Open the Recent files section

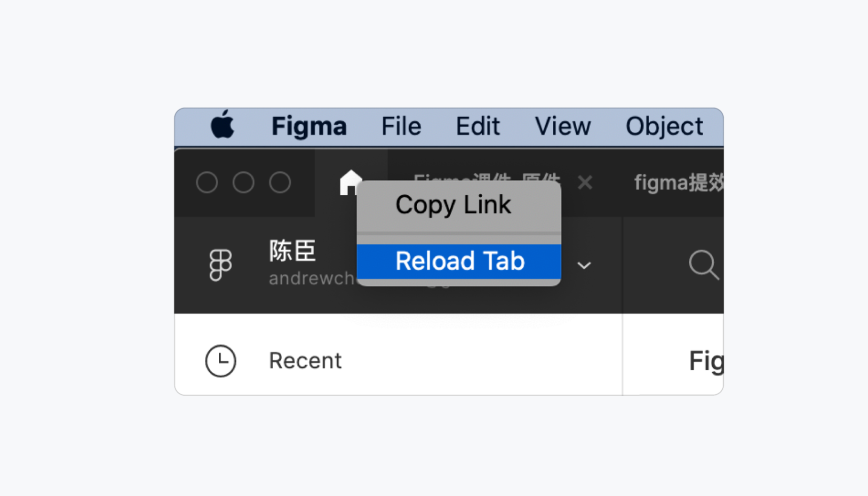(x=305, y=361)
